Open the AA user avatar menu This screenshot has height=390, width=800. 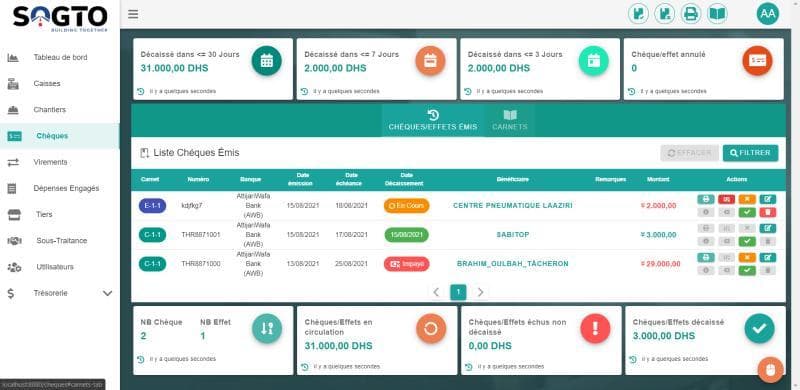click(x=767, y=14)
